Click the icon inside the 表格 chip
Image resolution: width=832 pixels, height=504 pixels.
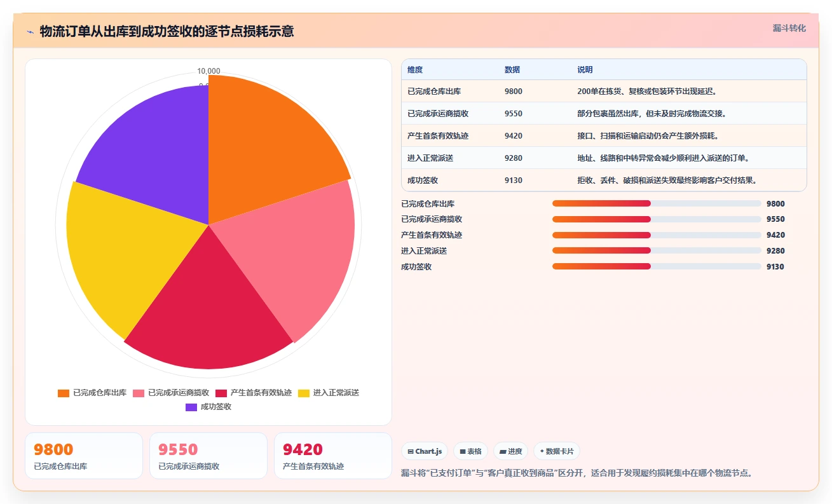coord(462,452)
